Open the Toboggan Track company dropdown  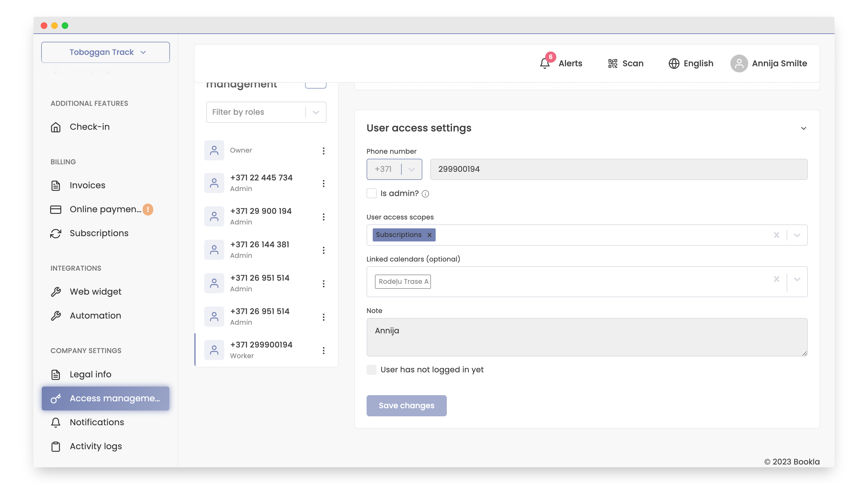pyautogui.click(x=106, y=52)
